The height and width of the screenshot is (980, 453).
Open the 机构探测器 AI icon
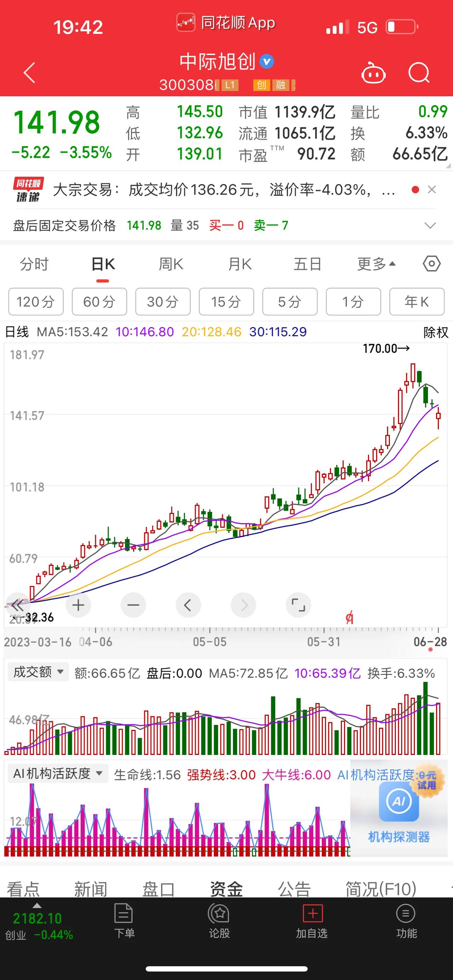point(398,802)
